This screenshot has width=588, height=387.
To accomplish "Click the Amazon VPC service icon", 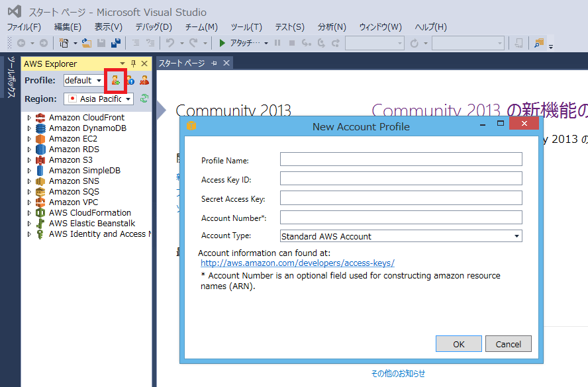I will point(40,202).
